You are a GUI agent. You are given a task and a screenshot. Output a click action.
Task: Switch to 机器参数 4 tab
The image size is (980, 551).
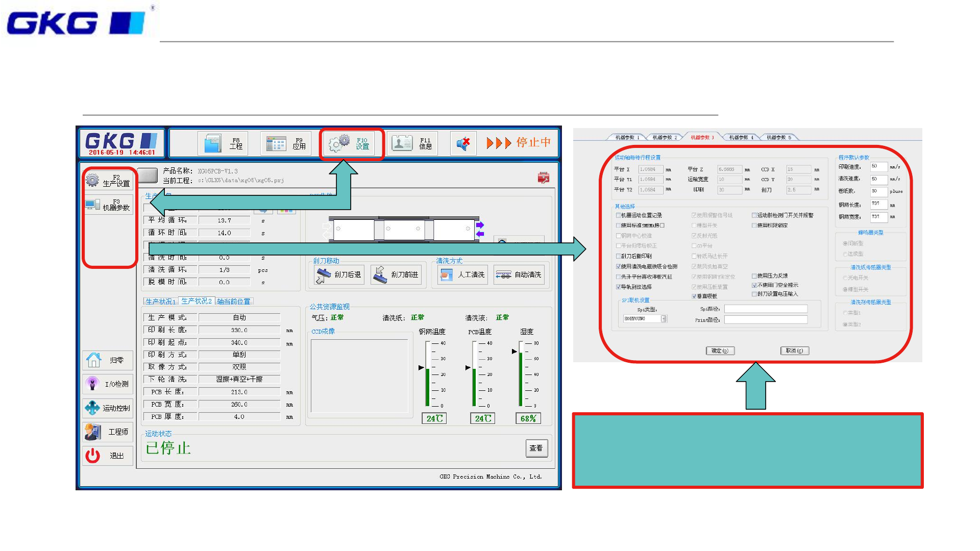741,137
